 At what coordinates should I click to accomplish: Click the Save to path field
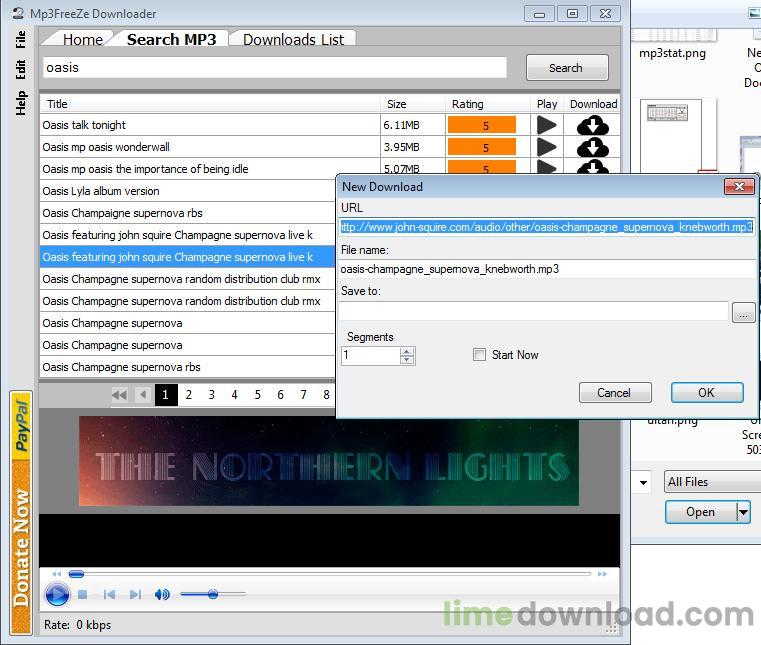[534, 312]
